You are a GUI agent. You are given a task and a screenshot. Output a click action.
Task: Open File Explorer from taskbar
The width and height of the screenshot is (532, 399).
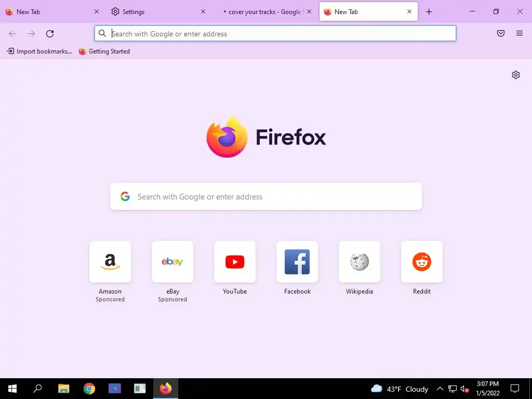(63, 389)
